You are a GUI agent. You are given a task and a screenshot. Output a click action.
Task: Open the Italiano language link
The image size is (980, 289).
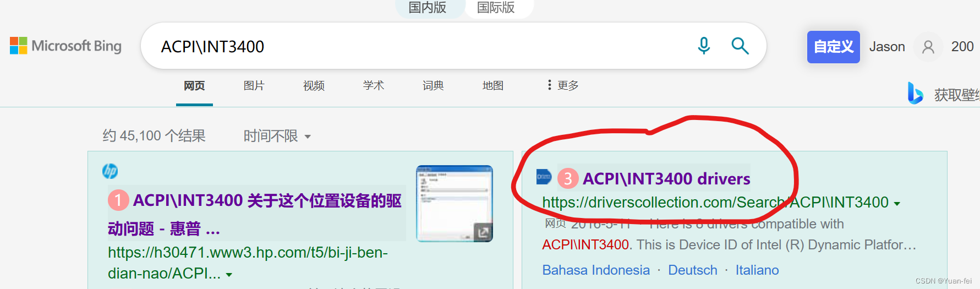[757, 270]
